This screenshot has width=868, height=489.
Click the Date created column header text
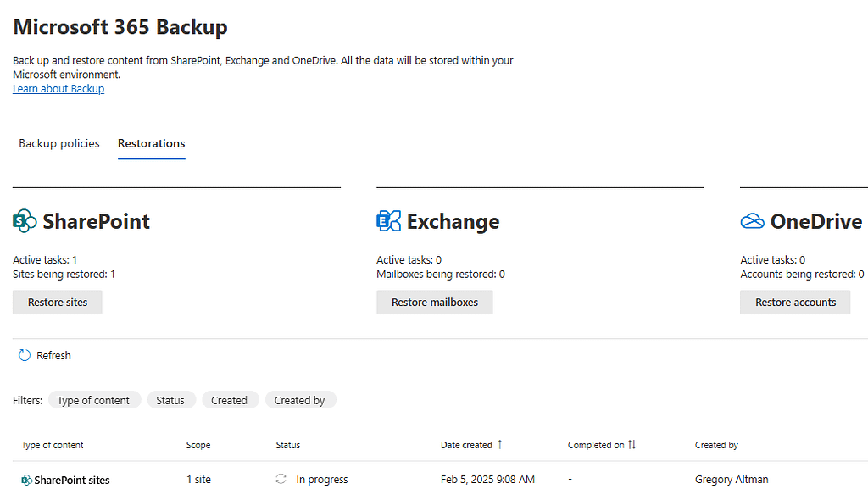coord(466,445)
